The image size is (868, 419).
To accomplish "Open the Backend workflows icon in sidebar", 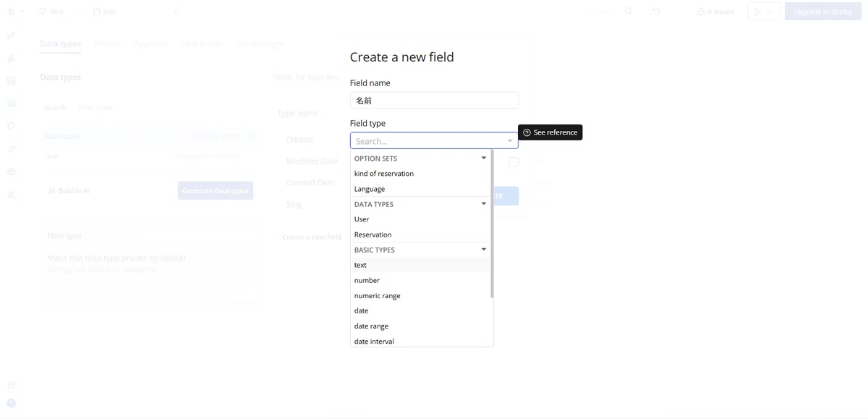I will (11, 80).
